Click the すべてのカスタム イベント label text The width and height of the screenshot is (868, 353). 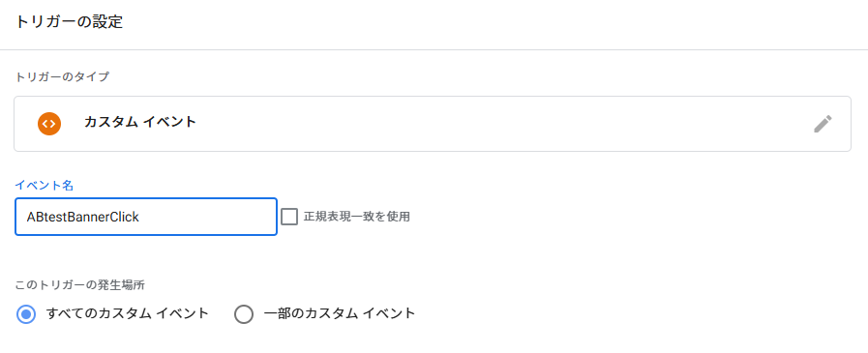pyautogui.click(x=128, y=313)
